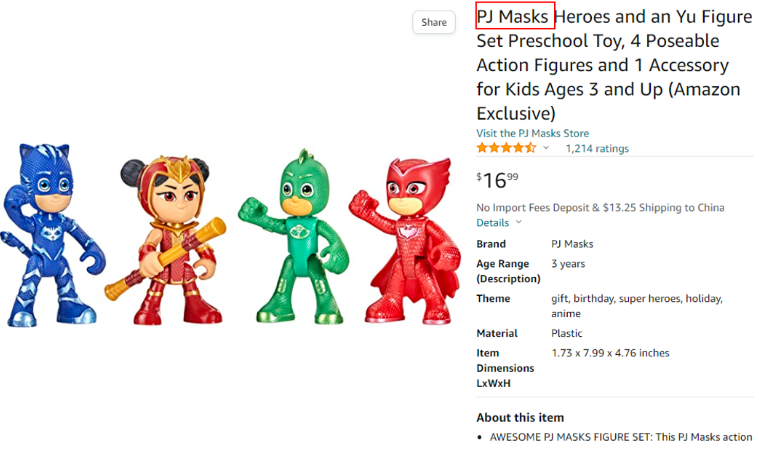Click the Material value Plastic
Screen dimensions: 759x449
tap(567, 333)
